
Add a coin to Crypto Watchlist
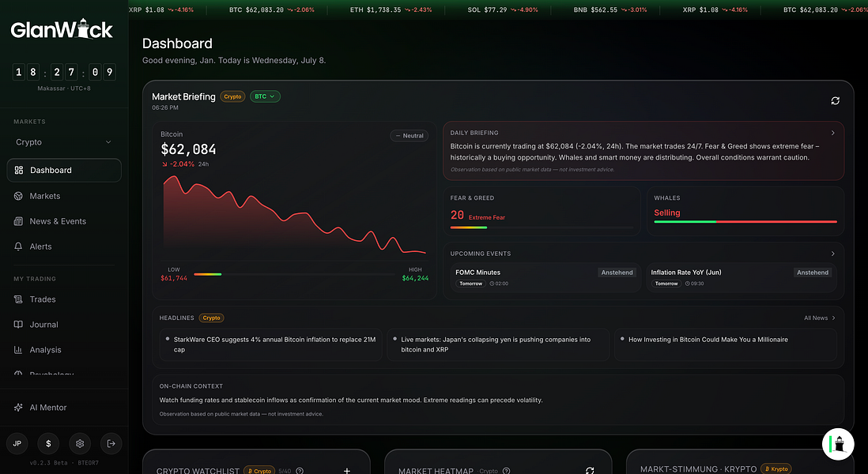click(x=347, y=471)
